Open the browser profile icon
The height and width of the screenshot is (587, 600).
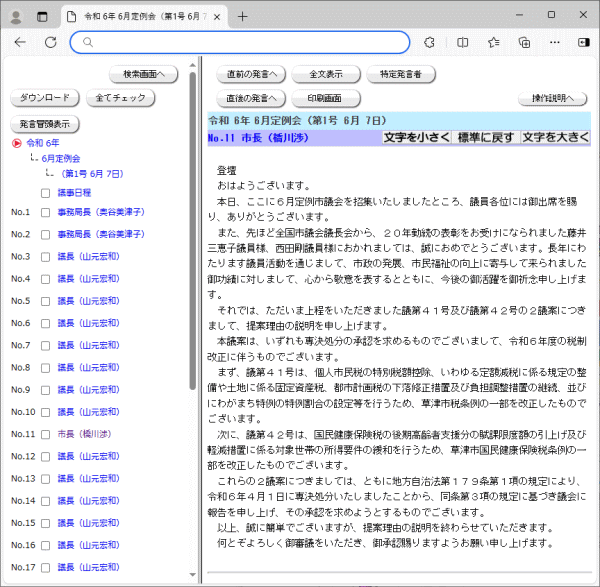click(16, 17)
